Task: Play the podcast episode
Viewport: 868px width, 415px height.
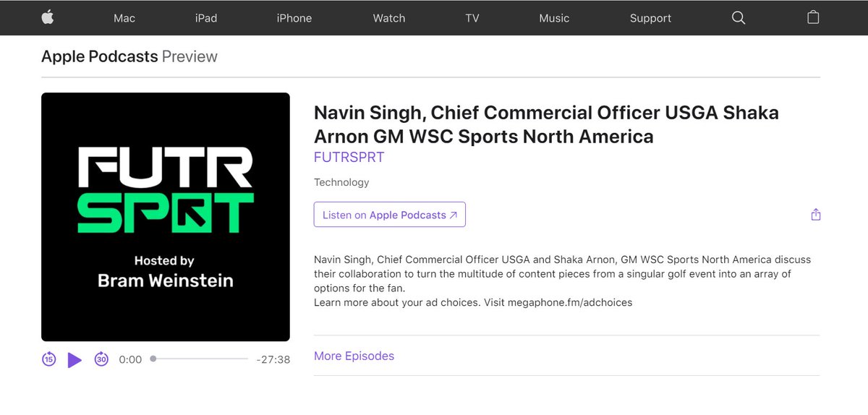Action: click(x=75, y=359)
